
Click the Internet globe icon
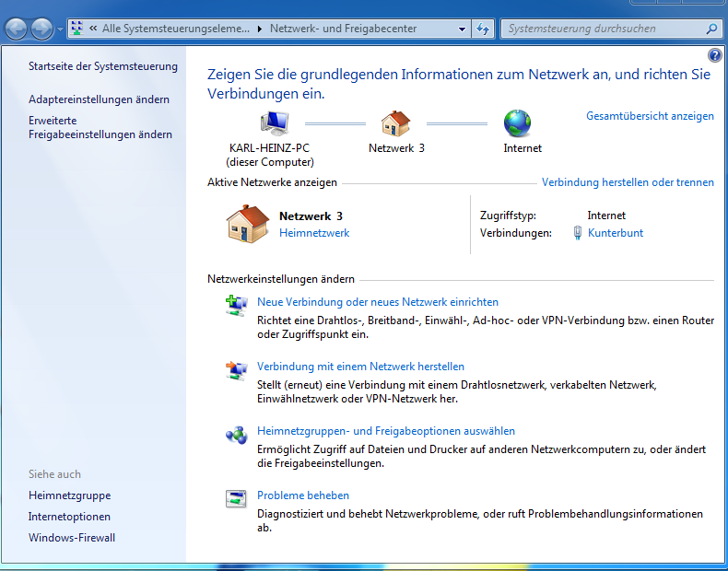[x=518, y=122]
